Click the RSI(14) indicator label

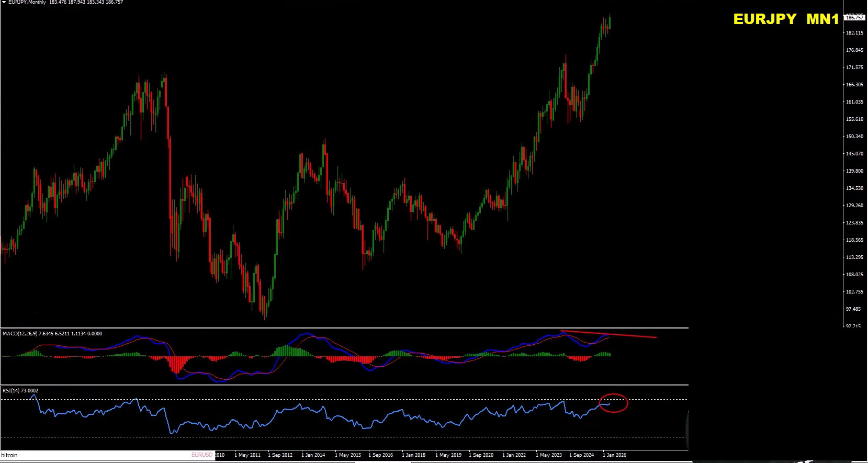[x=20, y=391]
